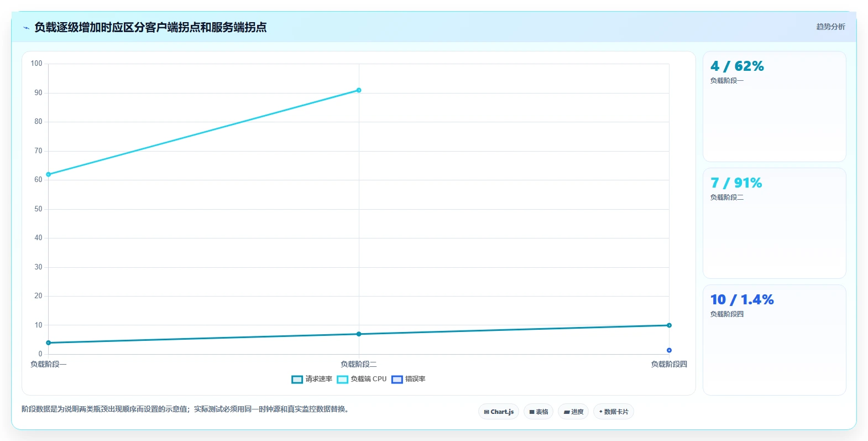The height and width of the screenshot is (441, 868).
Task: Click the 请求速率 legend color box
Action: [297, 379]
